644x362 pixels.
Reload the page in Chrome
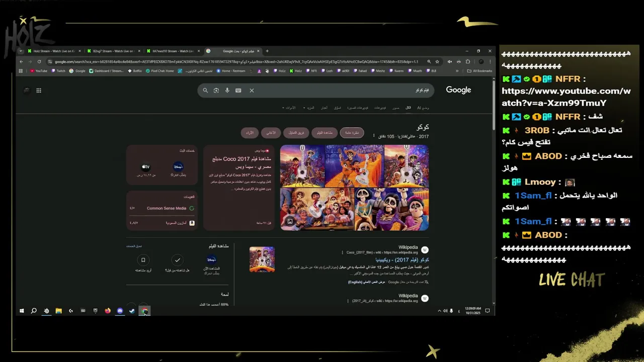coord(40,62)
